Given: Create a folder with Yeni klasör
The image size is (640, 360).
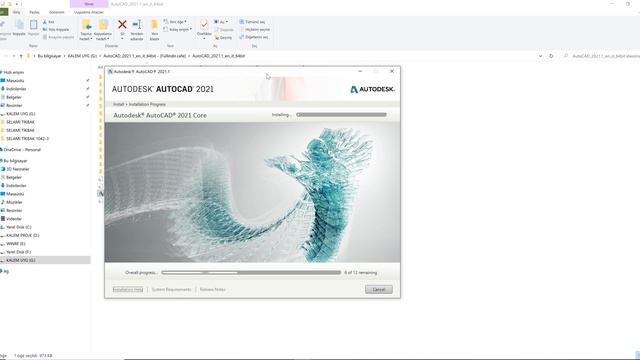Looking at the screenshot, I should pyautogui.click(x=154, y=30).
